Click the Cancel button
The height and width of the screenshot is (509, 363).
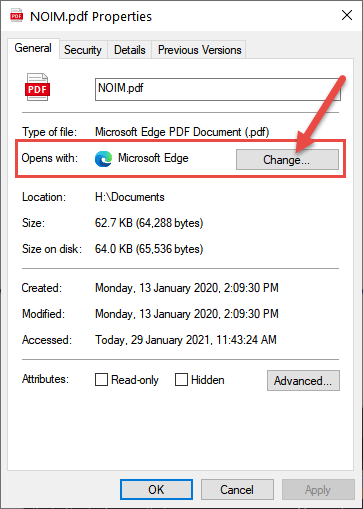[x=237, y=490]
